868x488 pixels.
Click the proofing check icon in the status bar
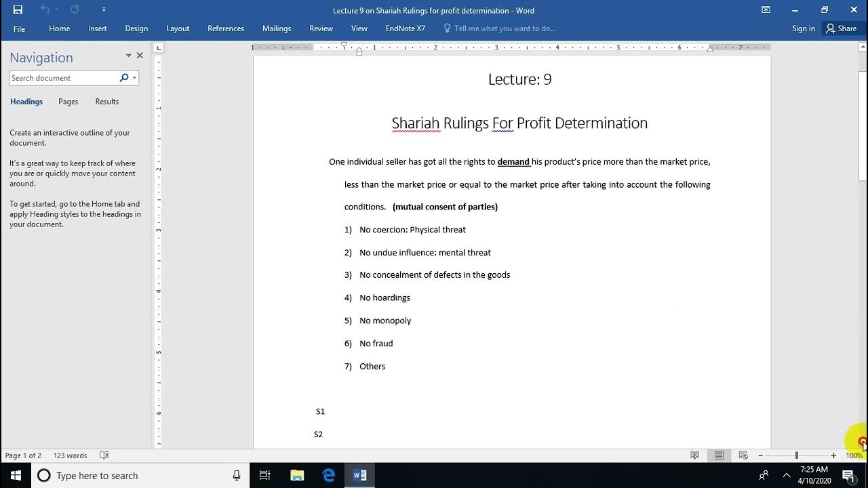[104, 455]
